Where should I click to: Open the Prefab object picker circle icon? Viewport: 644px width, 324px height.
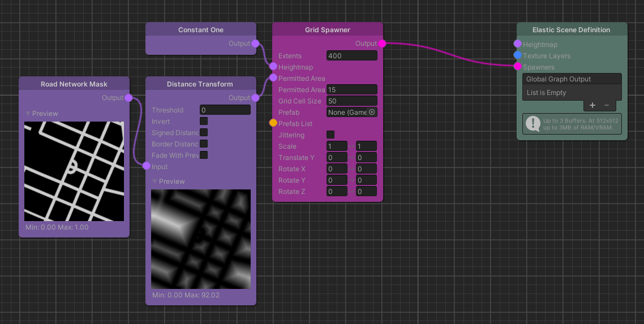tap(372, 113)
